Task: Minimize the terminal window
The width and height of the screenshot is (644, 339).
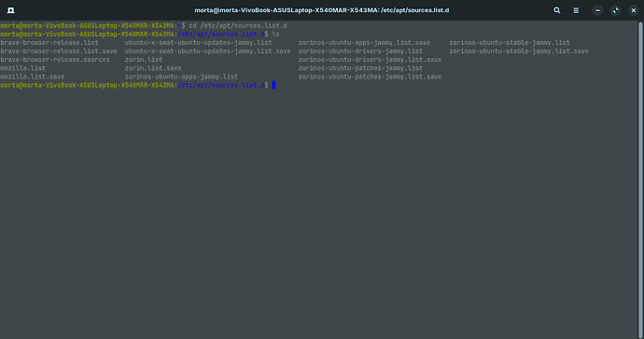Action: (597, 10)
